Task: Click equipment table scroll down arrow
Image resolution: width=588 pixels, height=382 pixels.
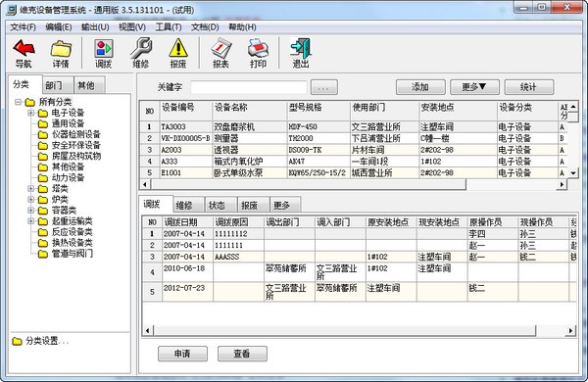Action: coord(573,172)
